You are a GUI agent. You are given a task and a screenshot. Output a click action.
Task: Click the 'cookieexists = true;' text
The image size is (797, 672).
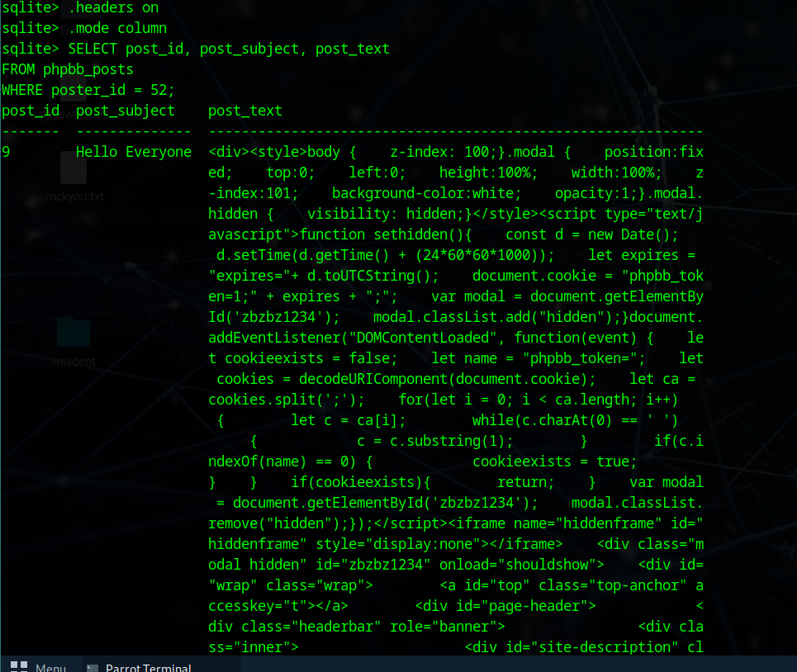554,461
